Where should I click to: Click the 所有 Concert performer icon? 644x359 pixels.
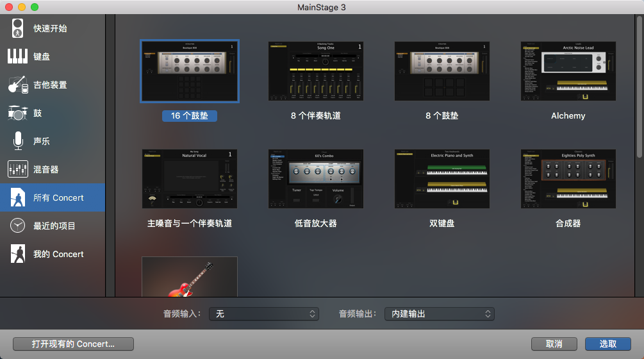pyautogui.click(x=18, y=197)
